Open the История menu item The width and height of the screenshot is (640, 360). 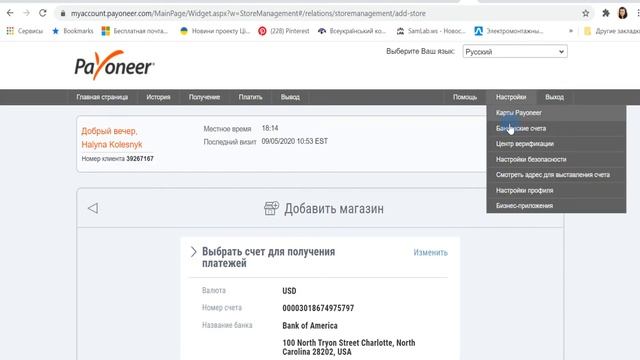coord(158,97)
